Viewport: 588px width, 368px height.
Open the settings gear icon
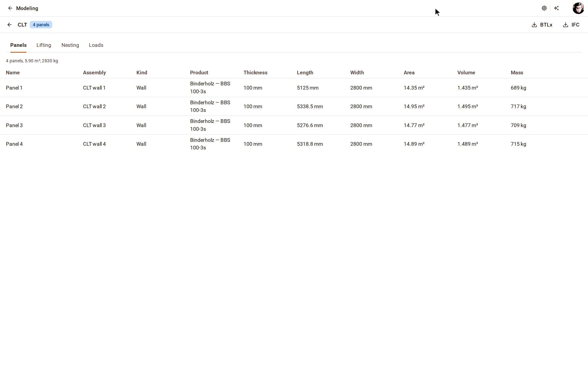[x=544, y=8]
